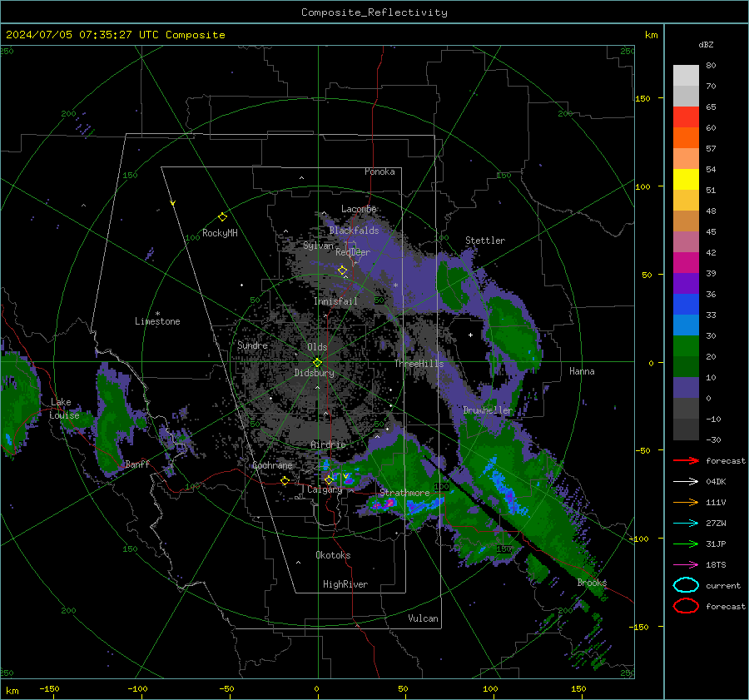The width and height of the screenshot is (749, 700).
Task: Click the Lacombe label on the map
Action: (x=359, y=209)
